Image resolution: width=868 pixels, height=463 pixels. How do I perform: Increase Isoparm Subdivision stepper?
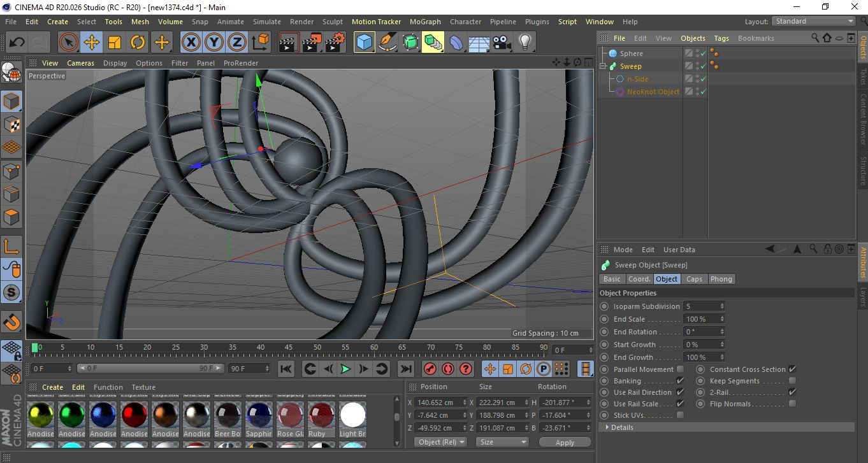[722, 304]
